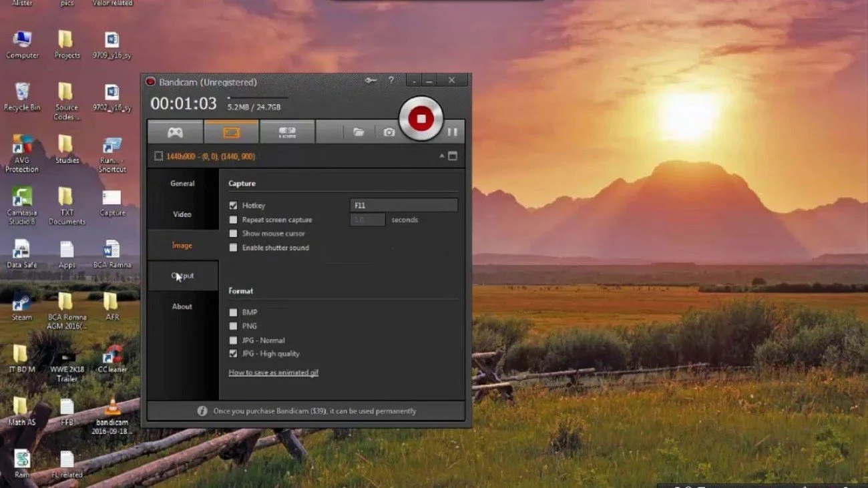Viewport: 868px width, 488px height.
Task: Disable the Hotkey checkbox
Action: [233, 206]
